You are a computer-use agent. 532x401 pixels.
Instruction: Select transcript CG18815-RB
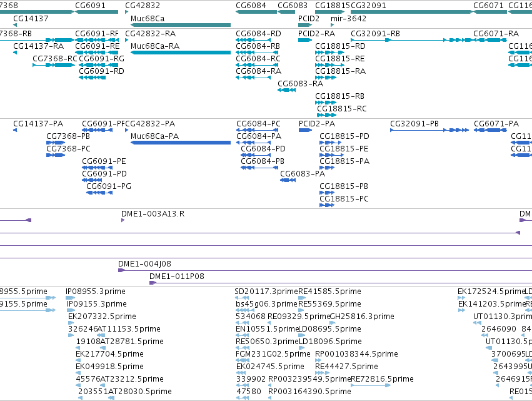point(339,96)
